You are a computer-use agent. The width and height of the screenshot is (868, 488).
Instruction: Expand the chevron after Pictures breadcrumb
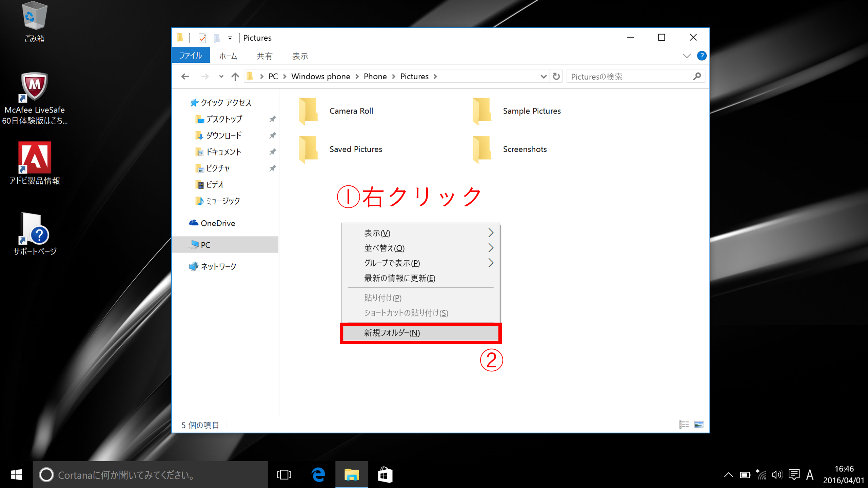(x=435, y=77)
